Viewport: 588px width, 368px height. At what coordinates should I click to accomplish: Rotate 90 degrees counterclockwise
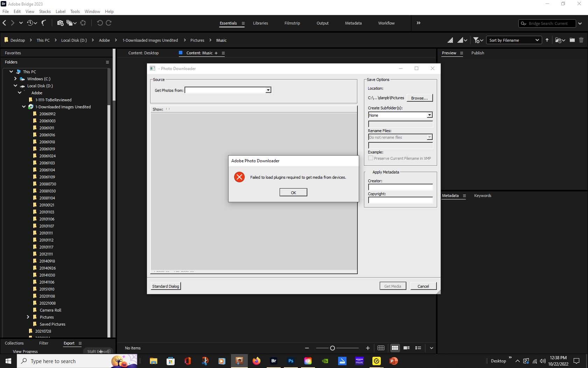pos(100,23)
